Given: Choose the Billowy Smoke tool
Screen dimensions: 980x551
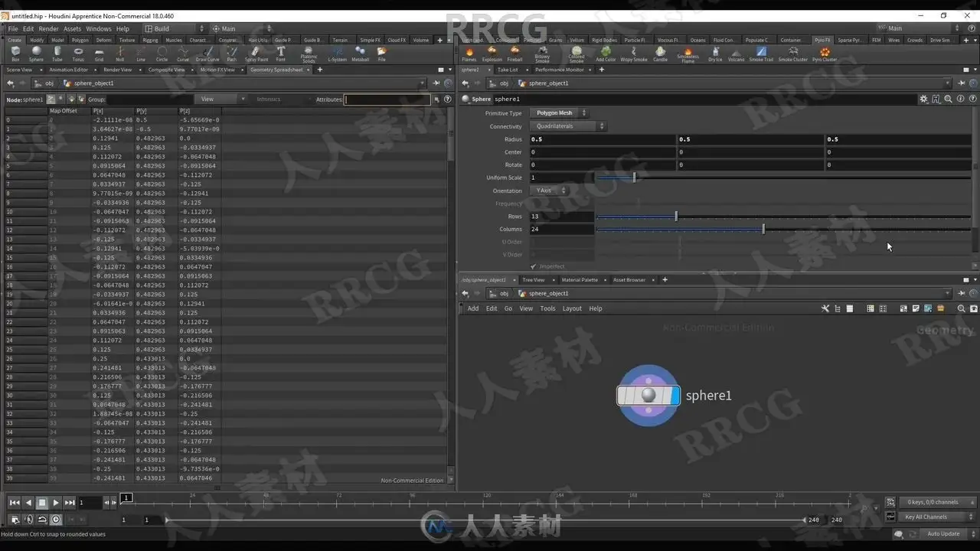Looking at the screenshot, I should [x=542, y=54].
